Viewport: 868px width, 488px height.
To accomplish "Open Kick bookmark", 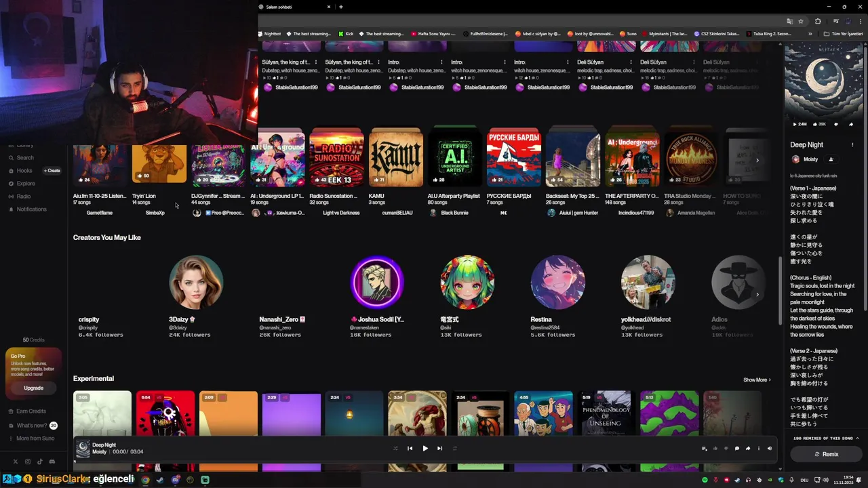I will click(346, 33).
